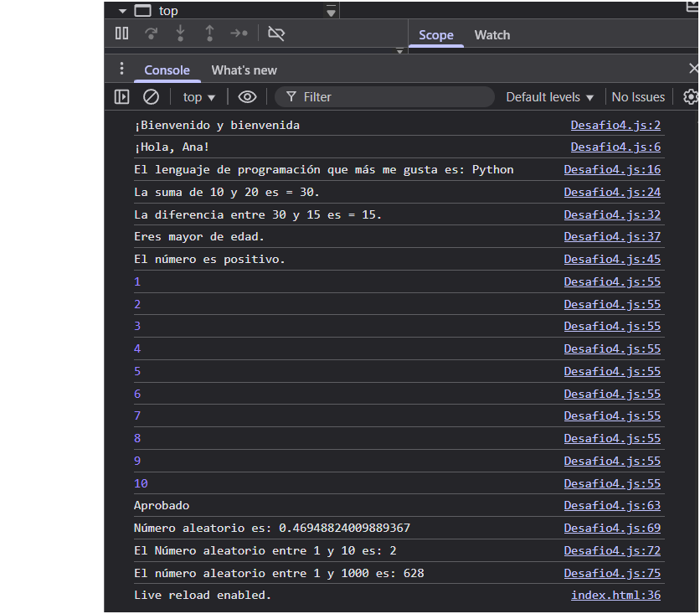700x614 pixels.
Task: Open console settings gear icon
Action: [x=691, y=97]
